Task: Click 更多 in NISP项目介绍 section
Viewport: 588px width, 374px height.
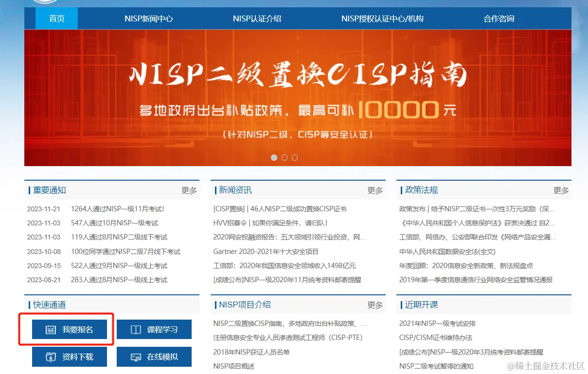Action: (375, 305)
